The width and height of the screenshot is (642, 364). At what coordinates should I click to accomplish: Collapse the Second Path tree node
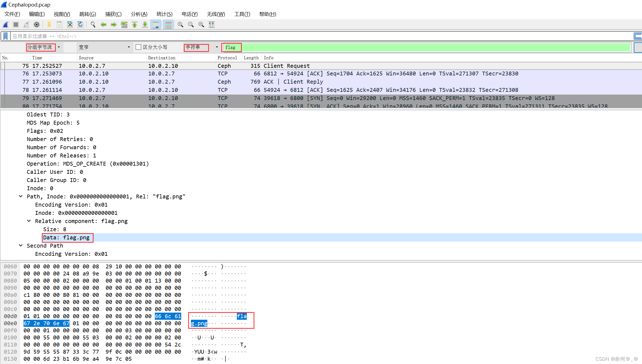(21, 246)
